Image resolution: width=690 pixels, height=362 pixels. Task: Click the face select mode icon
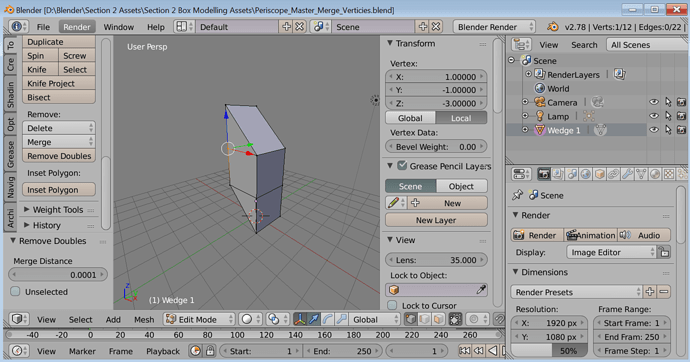[438, 319]
